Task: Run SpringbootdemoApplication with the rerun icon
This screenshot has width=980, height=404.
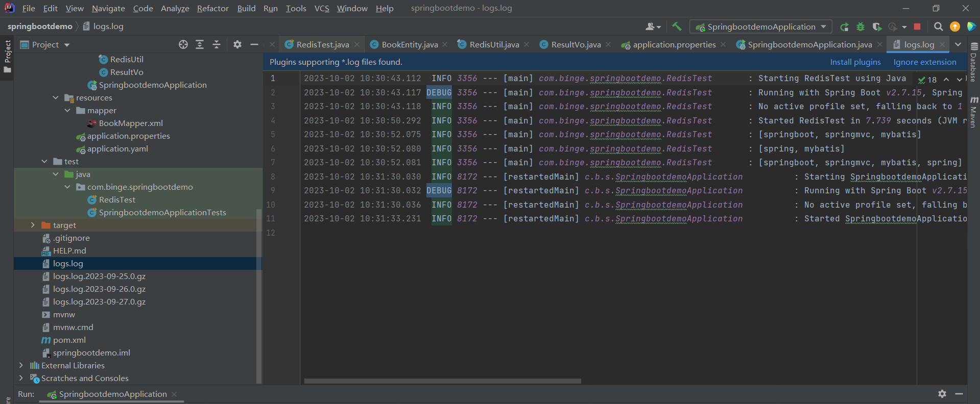Action: [845, 27]
